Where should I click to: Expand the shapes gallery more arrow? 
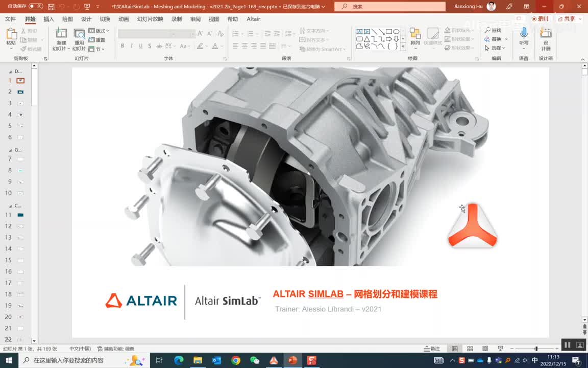(x=403, y=47)
